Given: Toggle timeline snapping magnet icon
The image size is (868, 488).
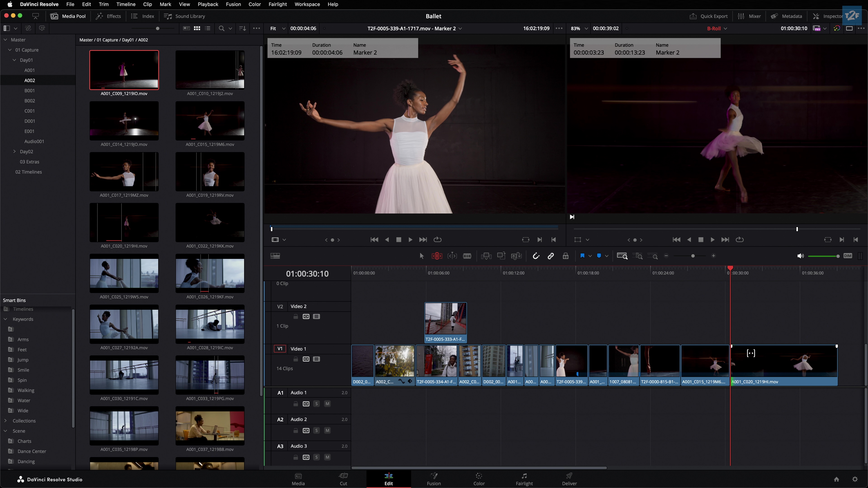Looking at the screenshot, I should pyautogui.click(x=536, y=256).
